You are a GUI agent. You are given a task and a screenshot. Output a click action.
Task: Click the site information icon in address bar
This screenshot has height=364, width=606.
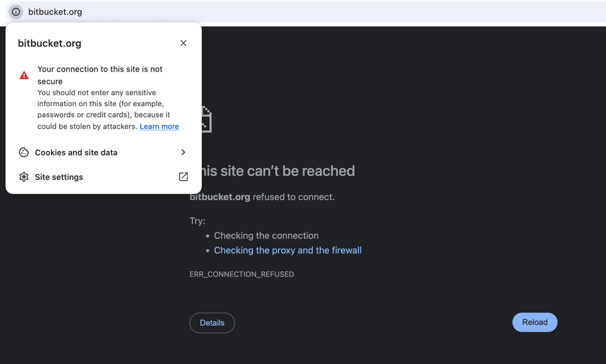(16, 12)
